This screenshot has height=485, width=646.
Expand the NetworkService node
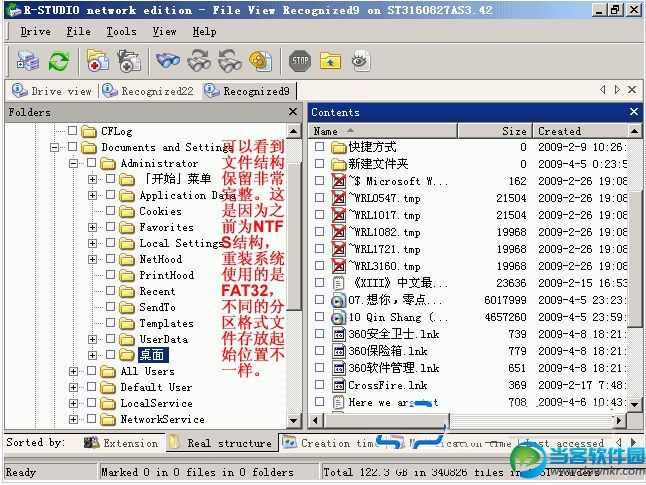73,419
